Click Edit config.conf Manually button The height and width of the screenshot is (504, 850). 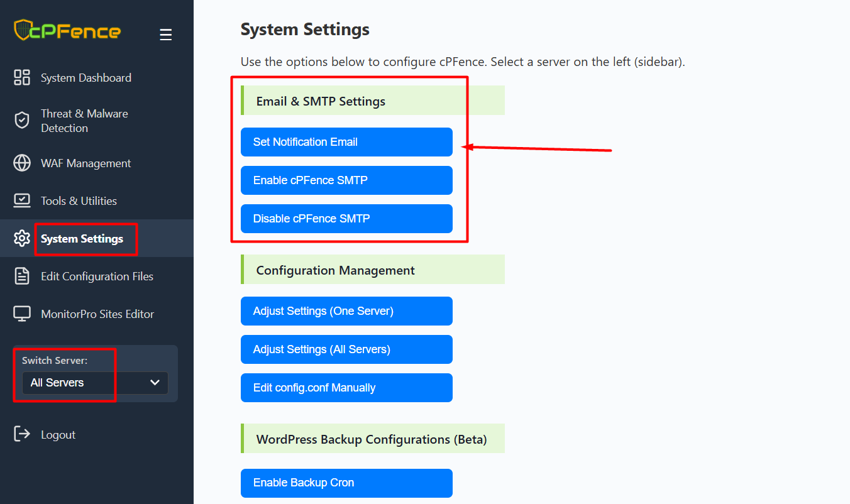[x=346, y=388]
